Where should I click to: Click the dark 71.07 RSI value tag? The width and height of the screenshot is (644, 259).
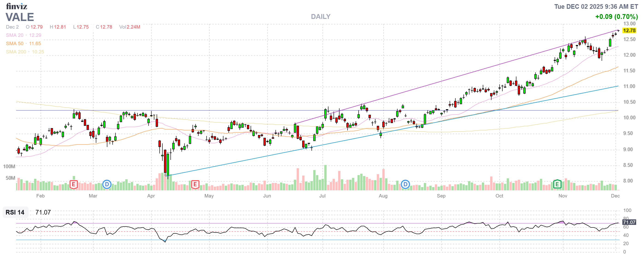pyautogui.click(x=629, y=222)
